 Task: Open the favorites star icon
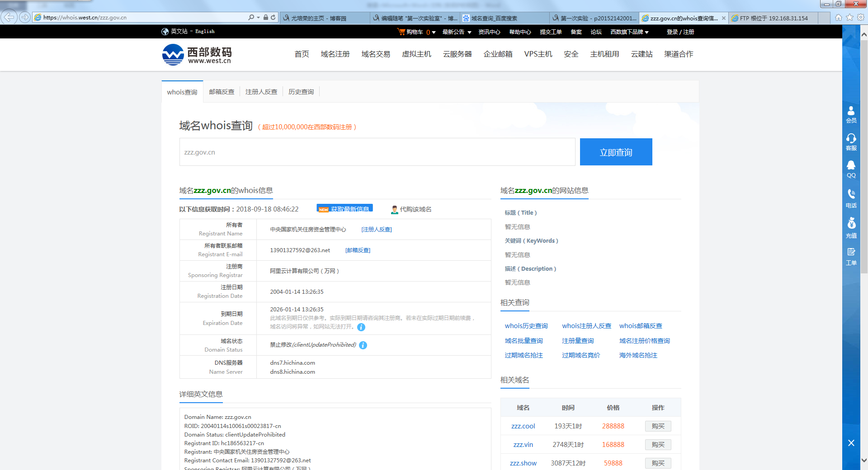[849, 18]
